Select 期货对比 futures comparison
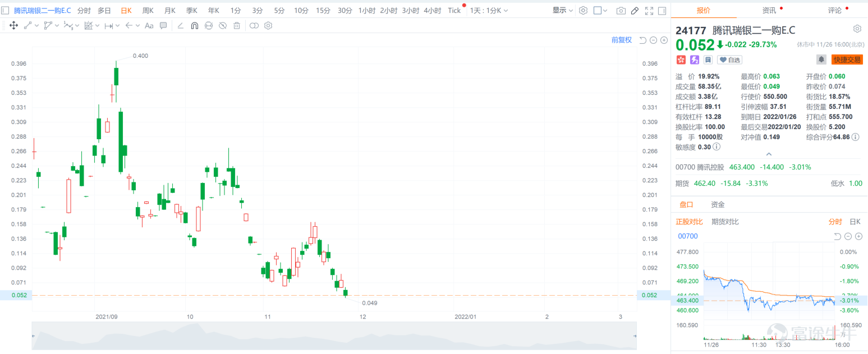 [725, 222]
